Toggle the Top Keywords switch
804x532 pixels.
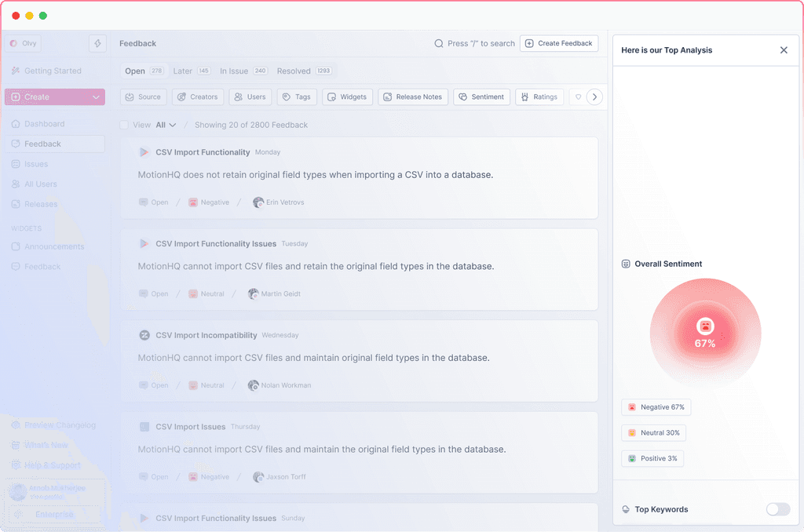coord(778,509)
